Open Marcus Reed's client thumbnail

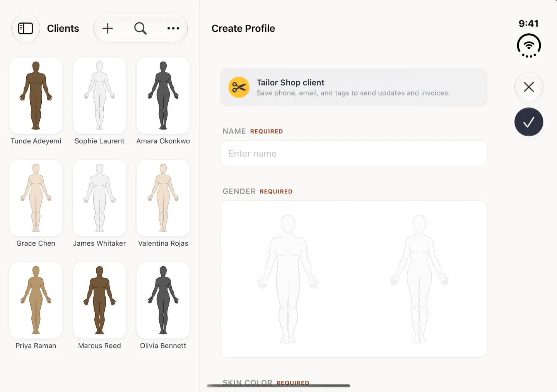(99, 300)
